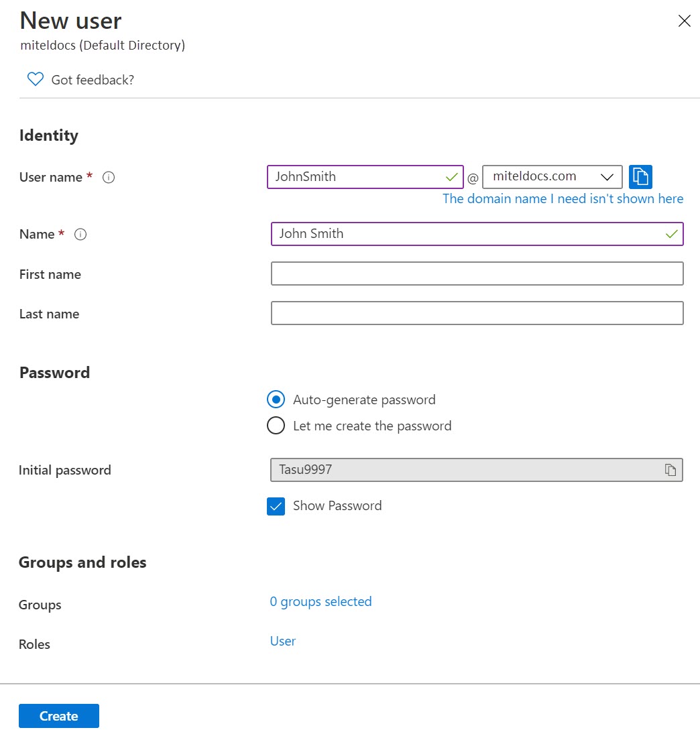
Task: Expand domain list via chevron arrow
Action: click(606, 178)
